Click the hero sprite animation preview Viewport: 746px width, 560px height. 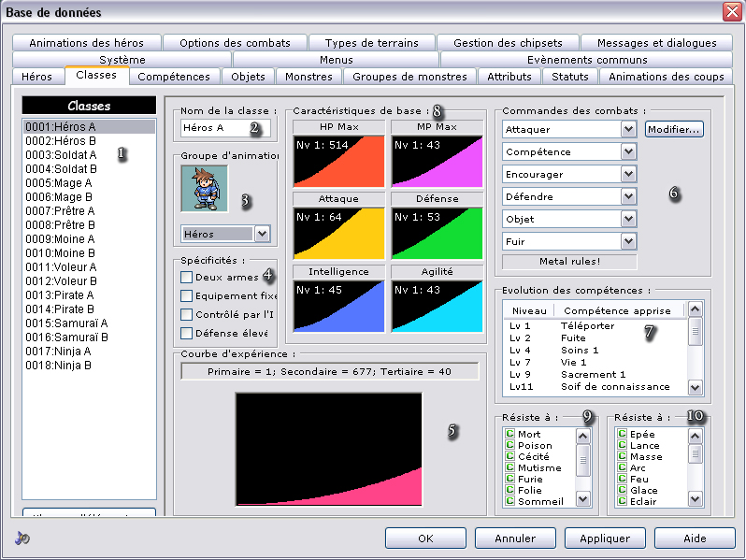[205, 189]
